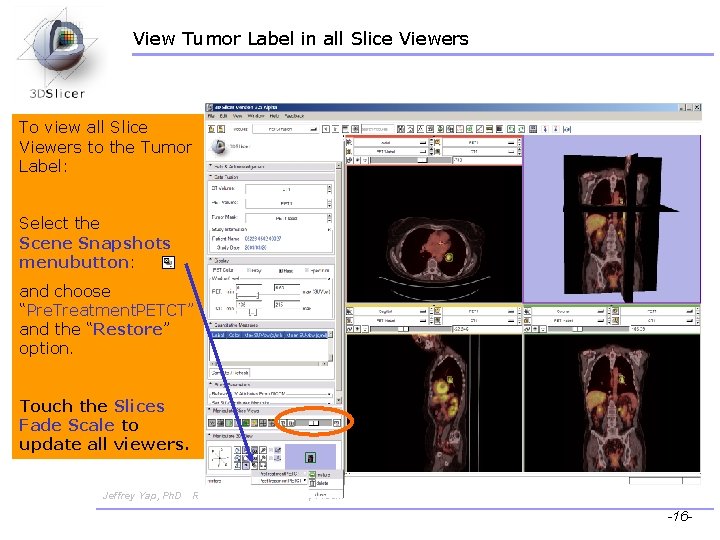Select the delete option in snapshot submenu
The width and height of the screenshot is (720, 540).
[320, 483]
